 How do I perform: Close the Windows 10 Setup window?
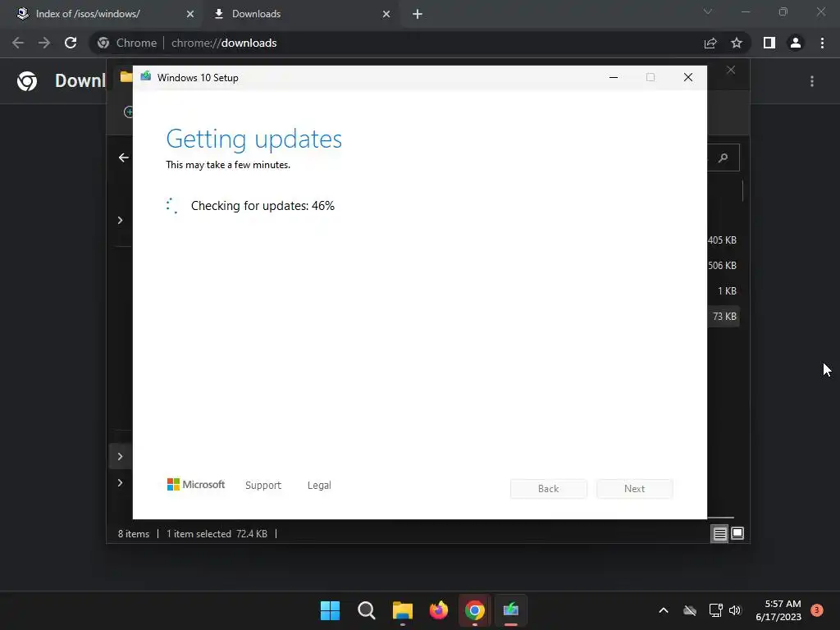(688, 77)
